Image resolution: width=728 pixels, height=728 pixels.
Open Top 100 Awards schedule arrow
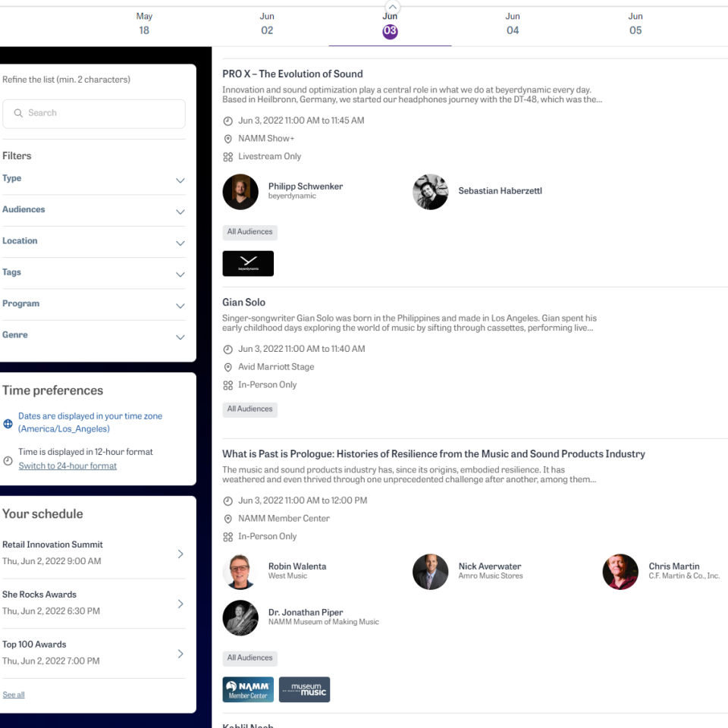pos(180,654)
